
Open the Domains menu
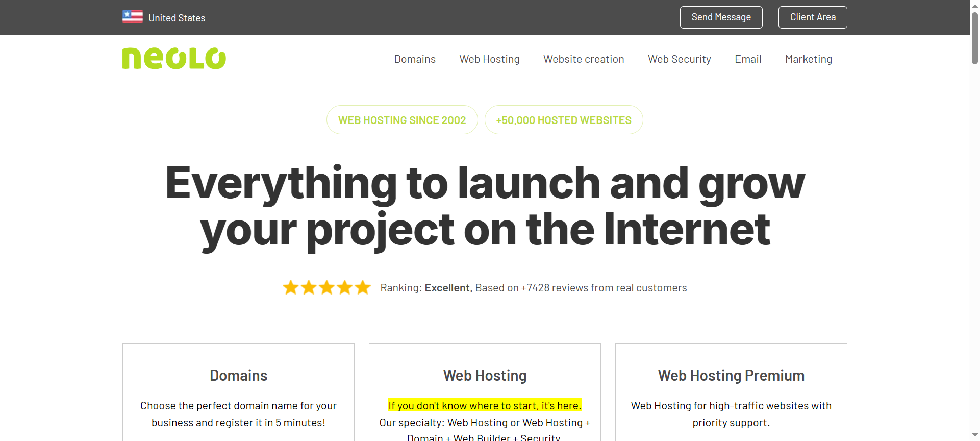point(415,59)
